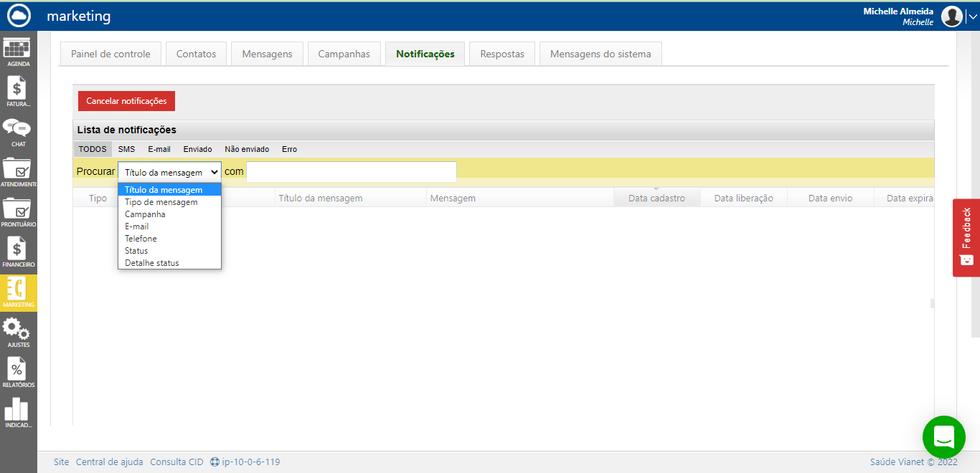Choose Tipo de mensagem option
980x473 pixels.
pyautogui.click(x=169, y=202)
